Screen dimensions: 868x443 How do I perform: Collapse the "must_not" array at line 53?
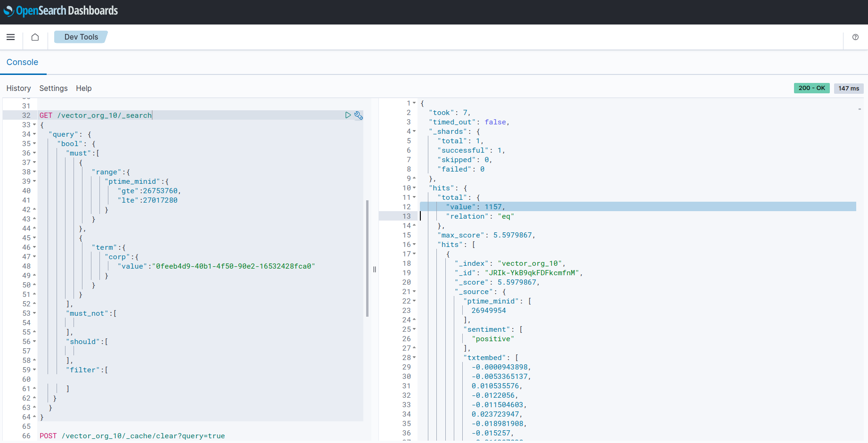pos(34,313)
